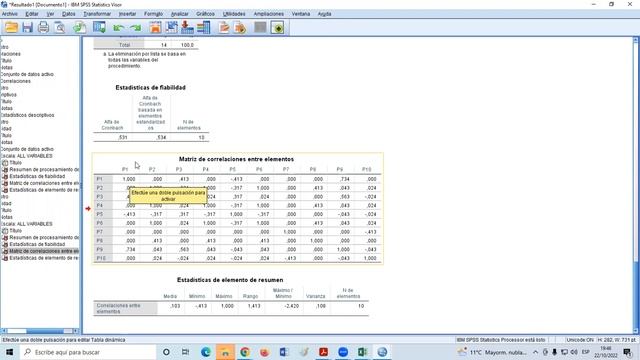The image size is (640, 360).
Task: Undo the last action
Action: [119, 27]
